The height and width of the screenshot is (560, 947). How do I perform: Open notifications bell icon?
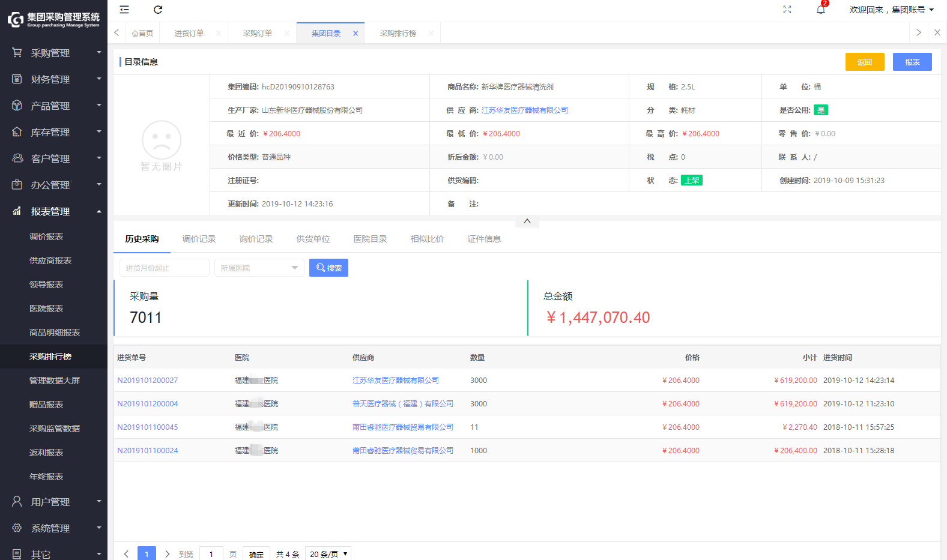tap(821, 10)
